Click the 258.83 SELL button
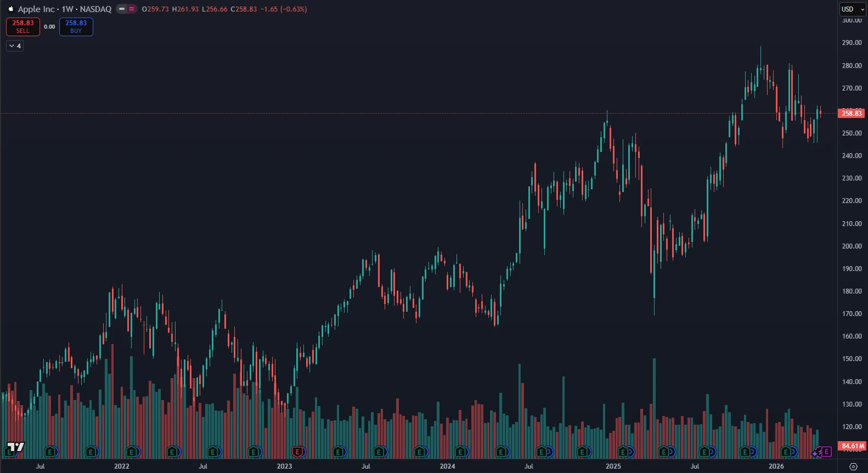This screenshot has height=473, width=868. pyautogui.click(x=23, y=27)
